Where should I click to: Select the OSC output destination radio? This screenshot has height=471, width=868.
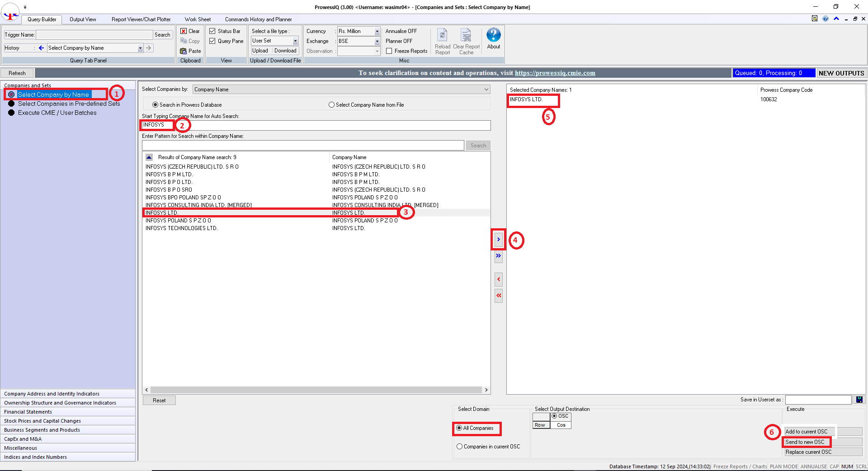tap(554, 416)
